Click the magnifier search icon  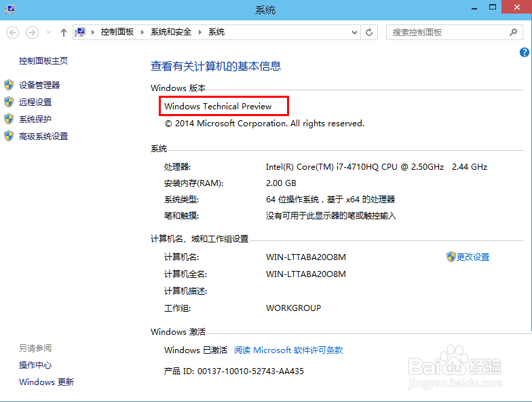click(513, 33)
